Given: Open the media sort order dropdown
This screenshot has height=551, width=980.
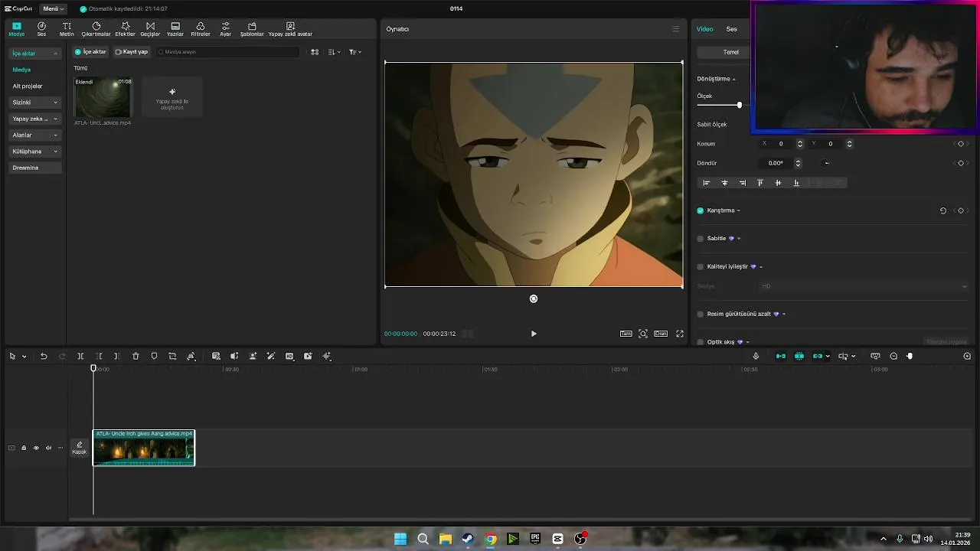Looking at the screenshot, I should 335,52.
